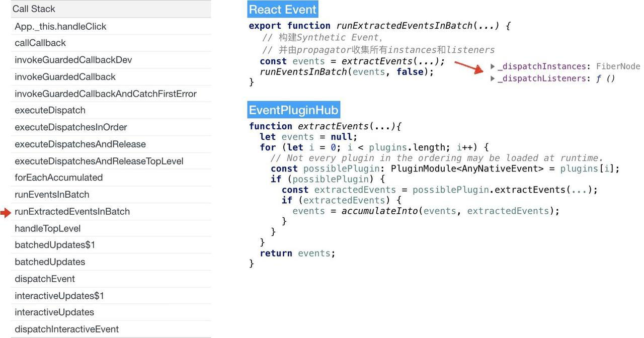Select the interactiveUpdates stack frame
The width and height of the screenshot is (644, 338).
(111, 312)
